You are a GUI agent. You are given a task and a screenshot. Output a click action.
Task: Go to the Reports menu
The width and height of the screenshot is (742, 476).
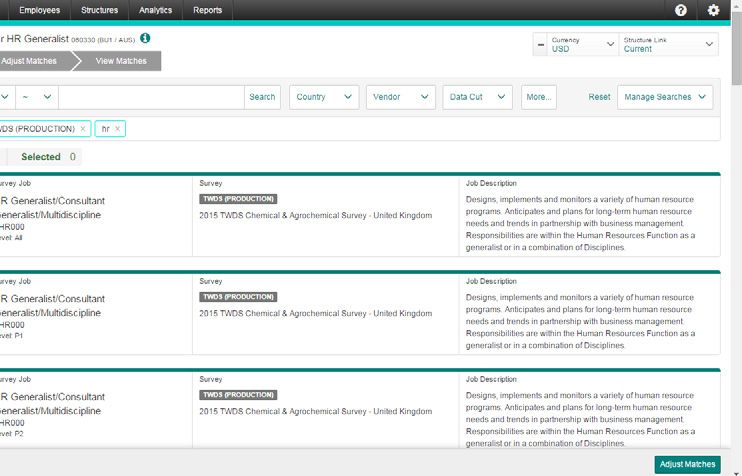(208, 10)
